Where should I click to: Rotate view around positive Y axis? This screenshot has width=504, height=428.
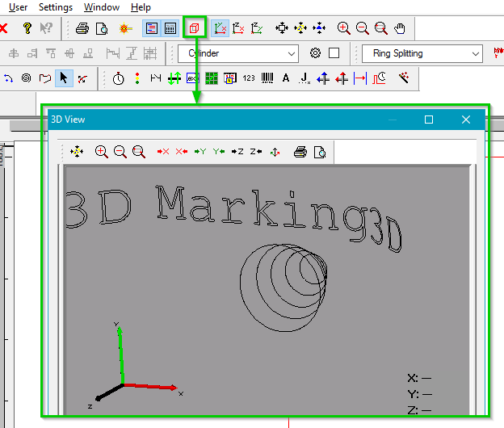tap(199, 151)
